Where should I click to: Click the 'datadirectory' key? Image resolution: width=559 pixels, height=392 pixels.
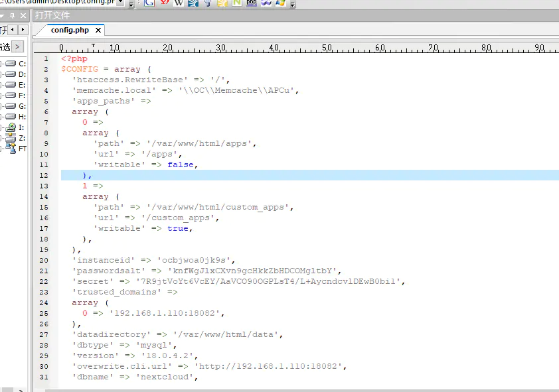pos(112,335)
